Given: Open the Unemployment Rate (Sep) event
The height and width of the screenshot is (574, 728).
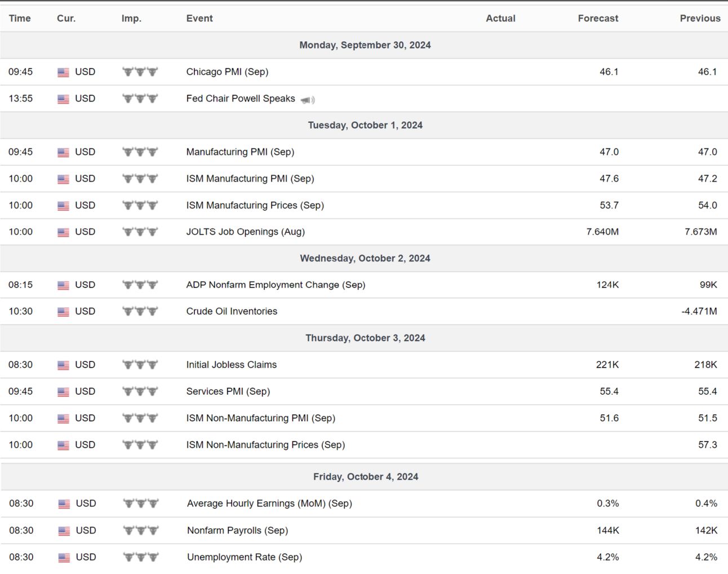Looking at the screenshot, I should [245, 557].
